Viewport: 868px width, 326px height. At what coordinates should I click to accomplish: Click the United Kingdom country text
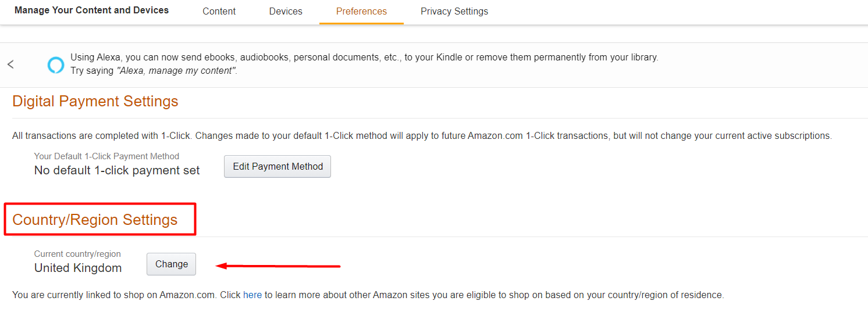(x=78, y=268)
